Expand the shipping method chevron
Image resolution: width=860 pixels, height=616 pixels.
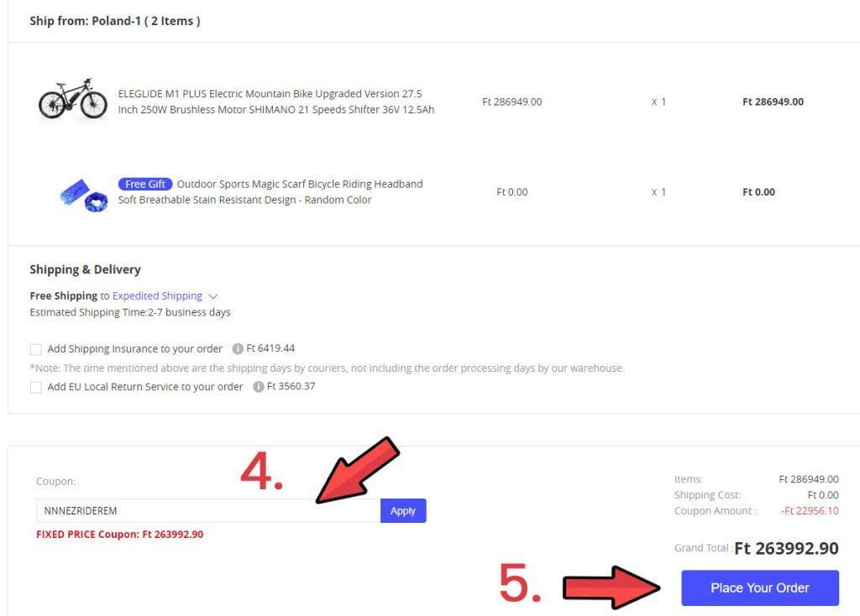tap(213, 296)
